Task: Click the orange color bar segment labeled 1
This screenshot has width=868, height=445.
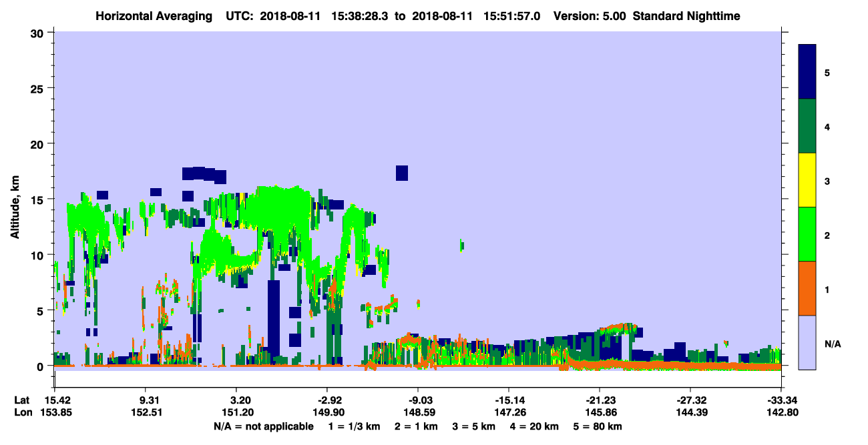Action: tap(807, 288)
